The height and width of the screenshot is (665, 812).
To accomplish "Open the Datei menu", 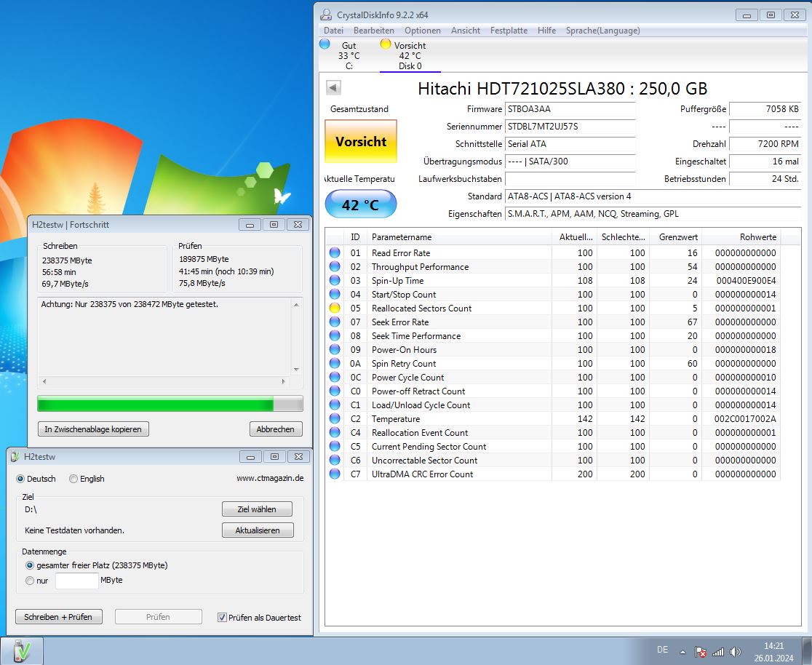I will (333, 31).
